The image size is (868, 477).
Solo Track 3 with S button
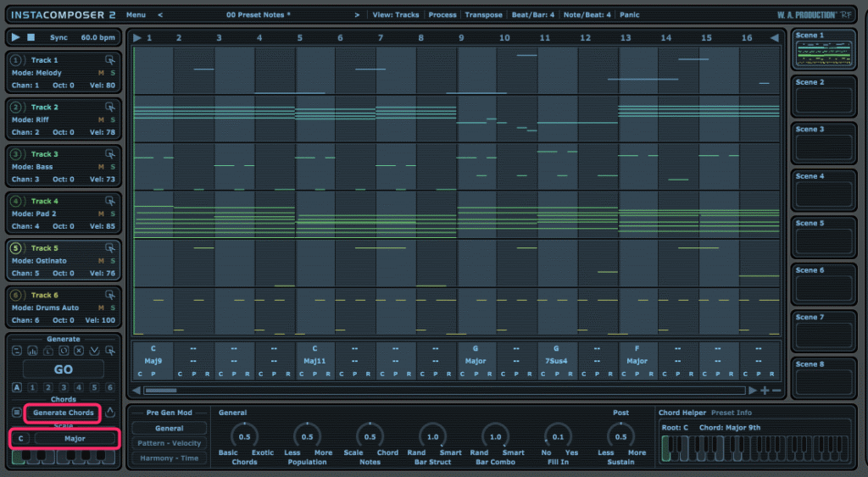[x=113, y=167]
